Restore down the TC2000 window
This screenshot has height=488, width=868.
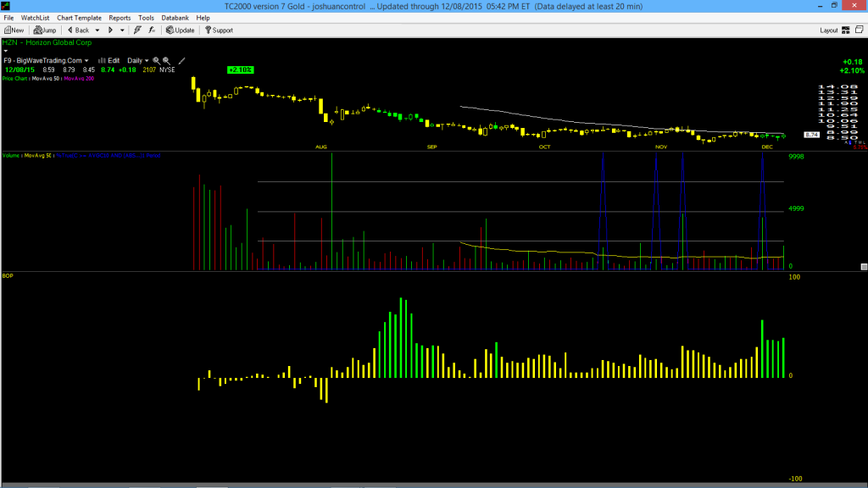(834, 6)
